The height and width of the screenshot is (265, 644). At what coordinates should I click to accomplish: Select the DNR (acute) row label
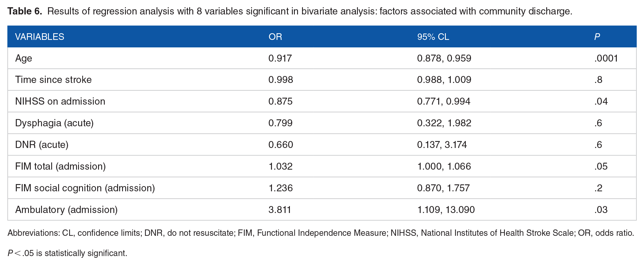point(42,145)
